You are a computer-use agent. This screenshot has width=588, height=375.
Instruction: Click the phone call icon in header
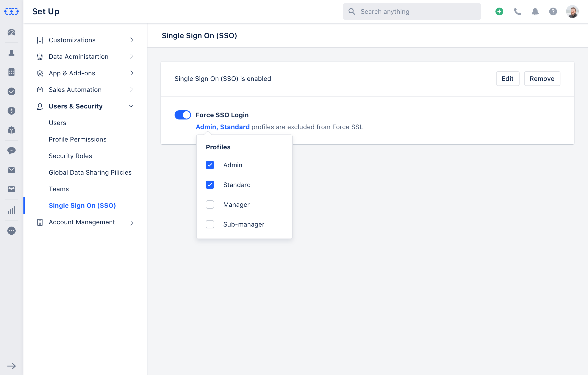coord(517,11)
